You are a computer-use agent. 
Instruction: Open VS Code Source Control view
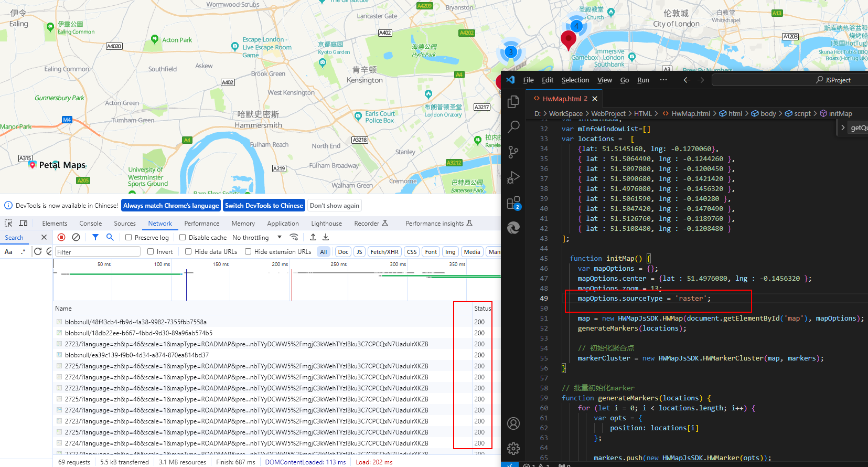[513, 152]
